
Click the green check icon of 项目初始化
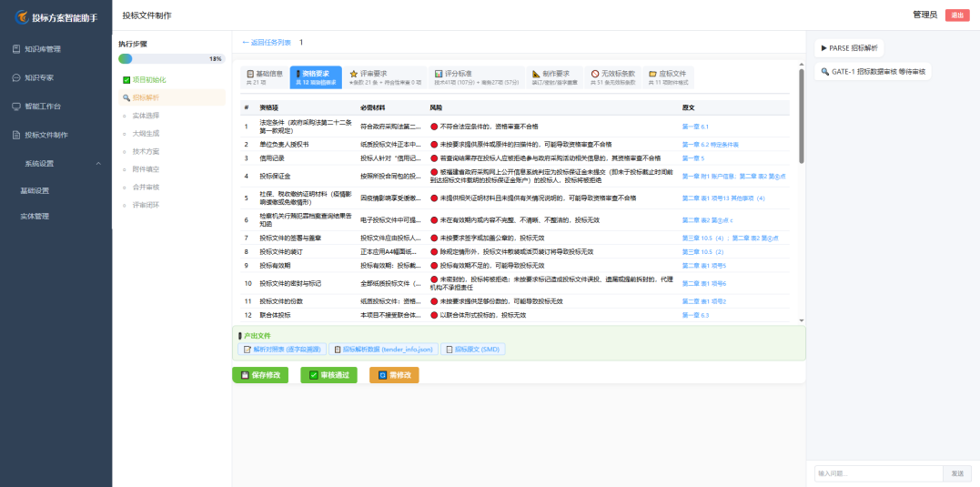coord(126,80)
